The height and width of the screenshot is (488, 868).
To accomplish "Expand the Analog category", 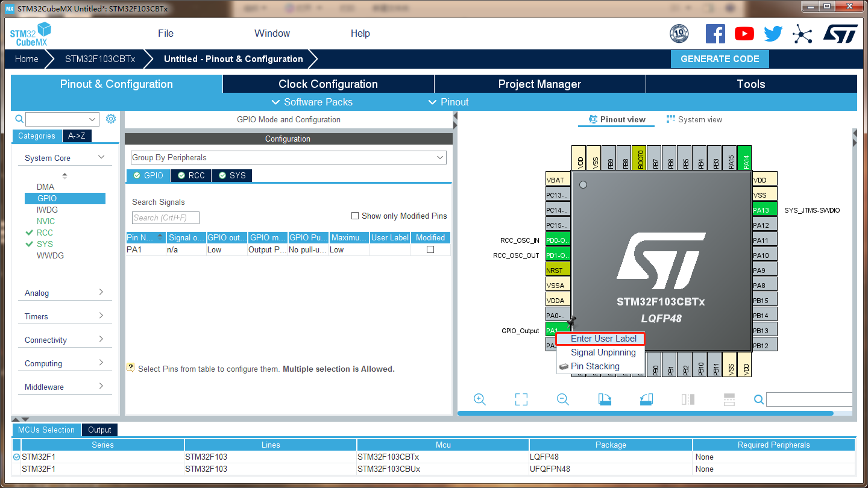I will (x=101, y=292).
